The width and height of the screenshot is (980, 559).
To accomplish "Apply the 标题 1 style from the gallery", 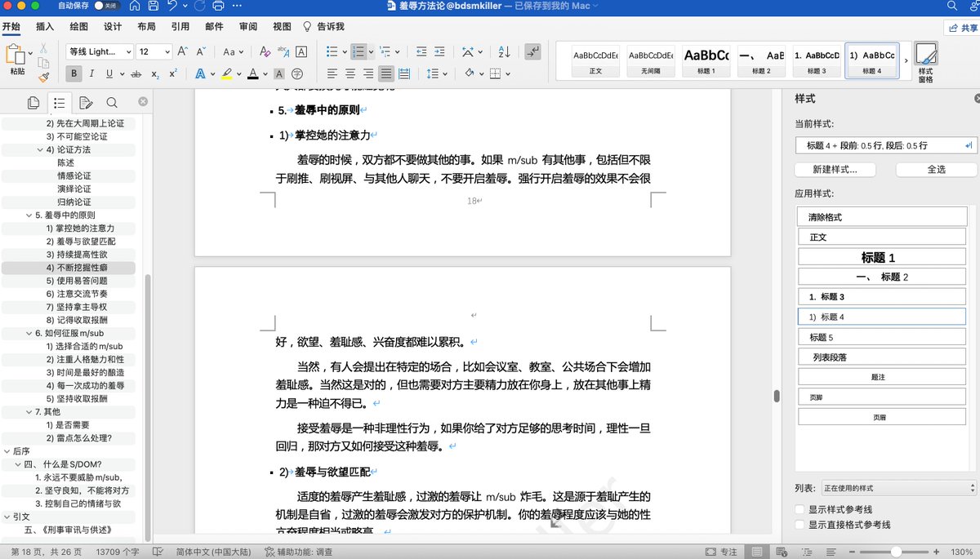I will pos(706,60).
